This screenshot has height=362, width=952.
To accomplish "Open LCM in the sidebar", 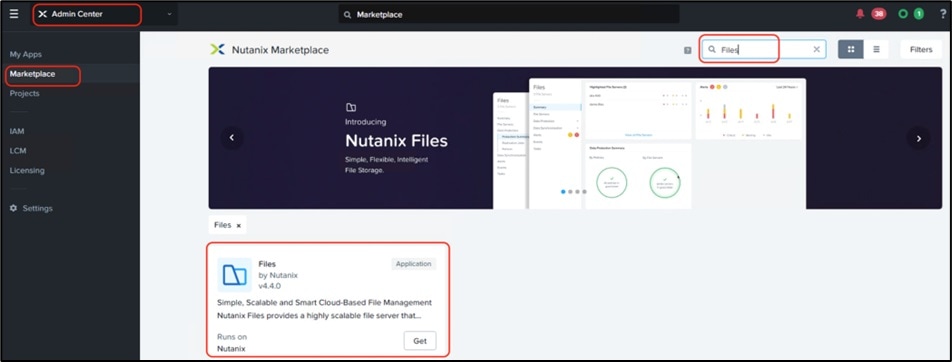I will tap(18, 151).
